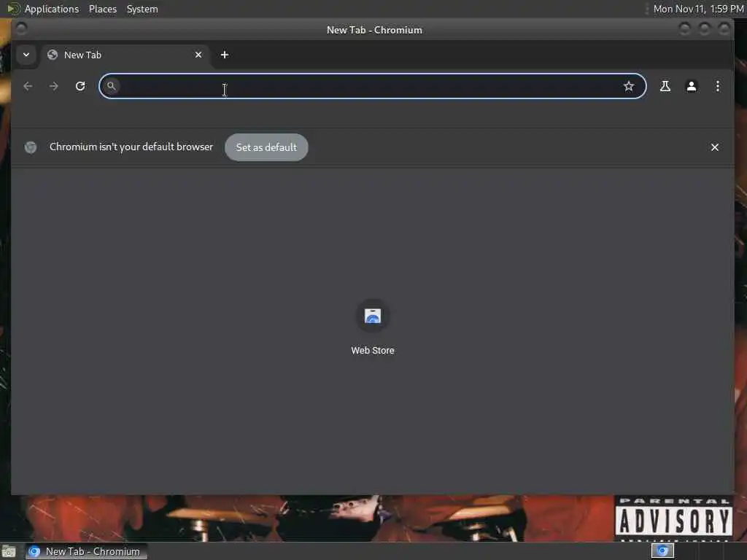747x560 pixels.
Task: Click the show desktop icon in taskbar
Action: [9, 551]
